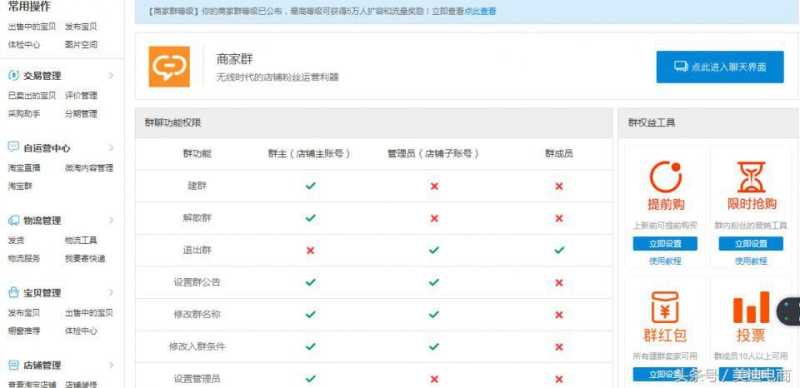Click the dark floating widget at right edge
Screen dimensions: 800x388
(788, 312)
